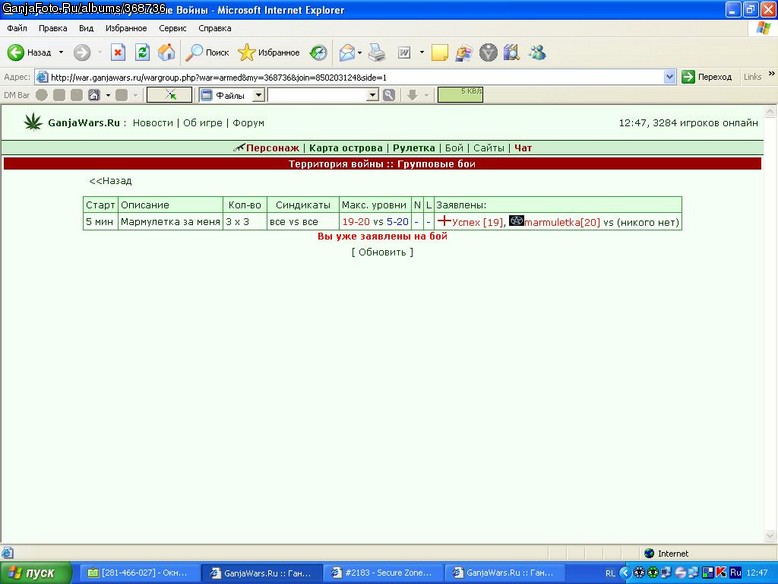Click the [ Обновить ] refresh link

pos(382,252)
